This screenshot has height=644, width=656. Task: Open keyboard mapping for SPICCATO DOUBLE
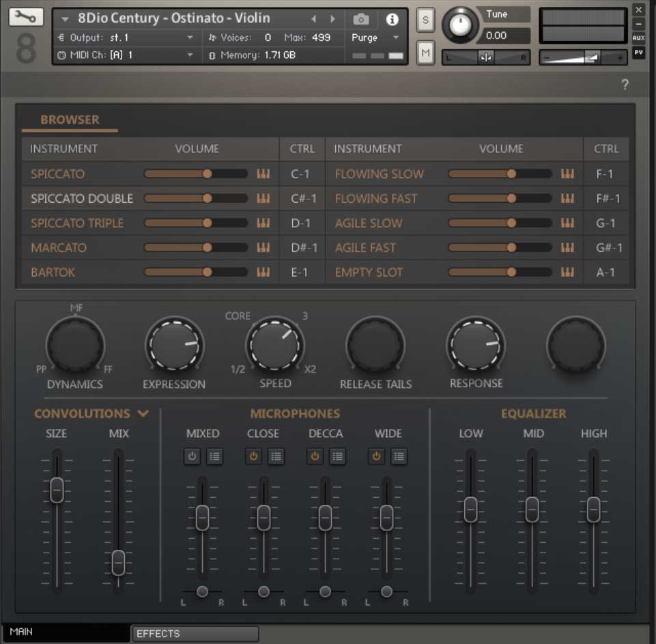click(x=263, y=198)
